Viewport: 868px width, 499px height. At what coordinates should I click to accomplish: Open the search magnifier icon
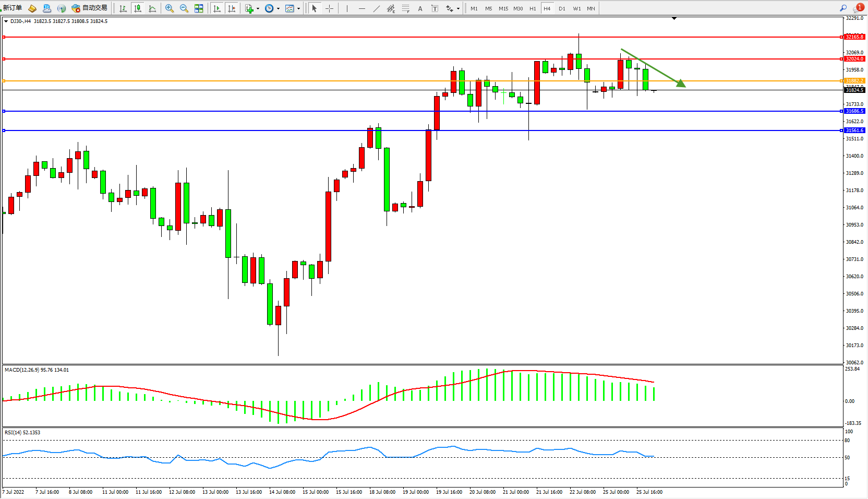point(843,8)
